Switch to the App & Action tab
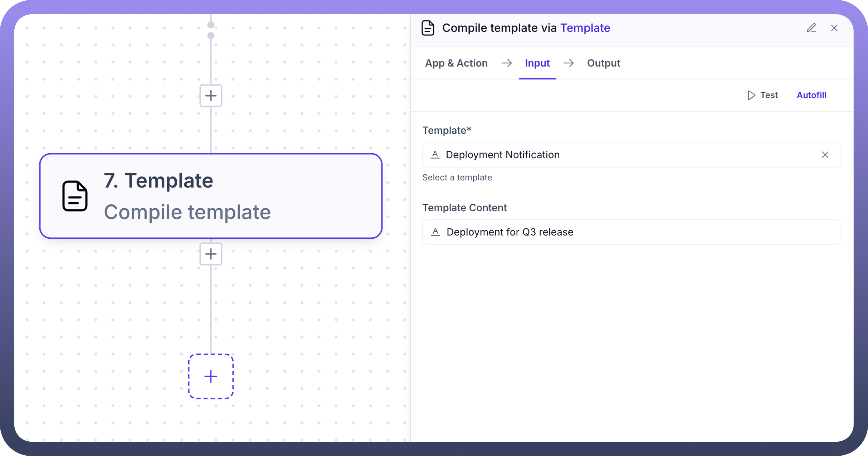 coord(456,63)
